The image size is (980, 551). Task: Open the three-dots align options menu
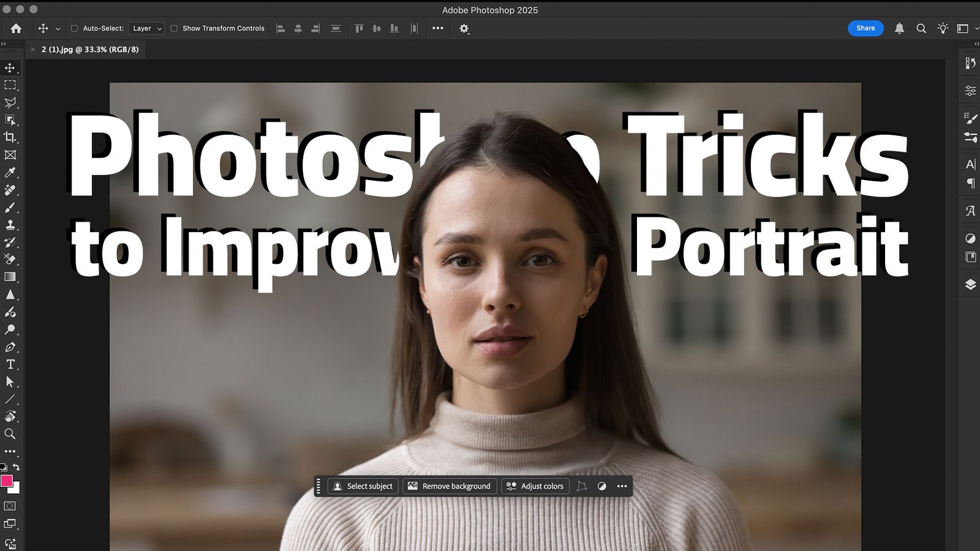[x=437, y=28]
